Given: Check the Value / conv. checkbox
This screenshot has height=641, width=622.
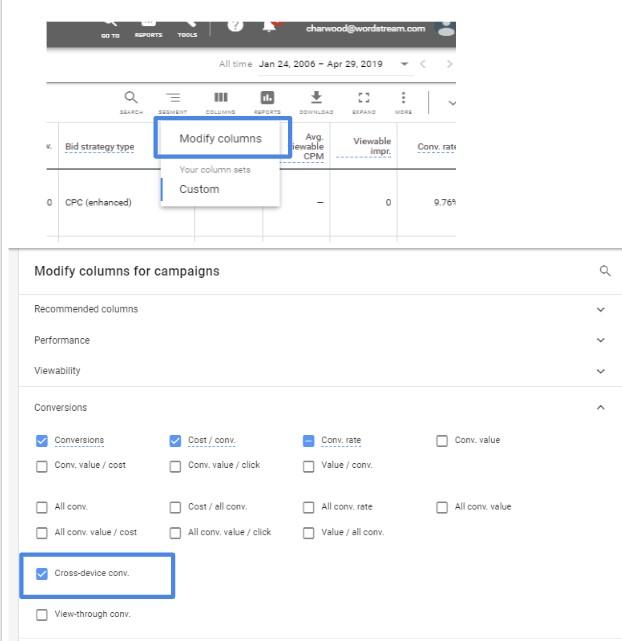Looking at the screenshot, I should point(309,466).
